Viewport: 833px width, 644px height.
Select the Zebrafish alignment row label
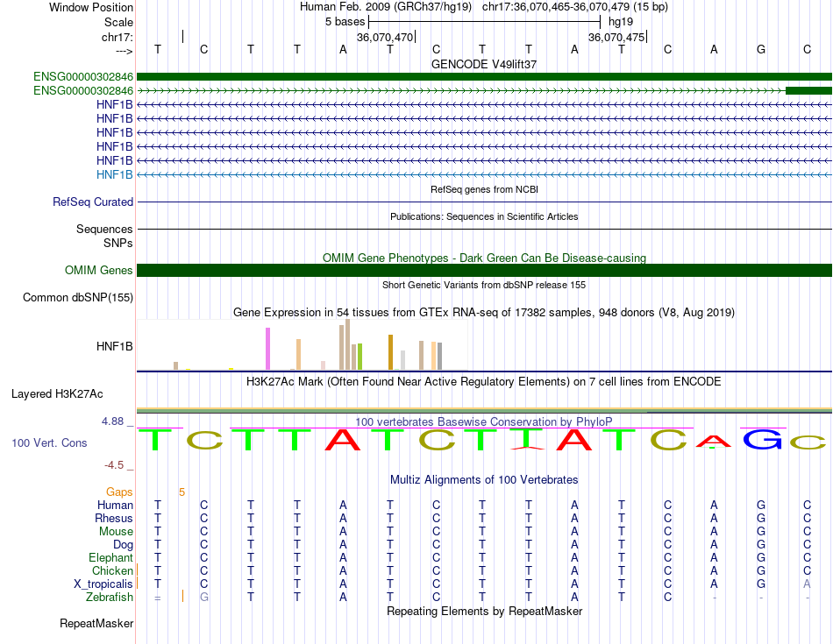110,598
